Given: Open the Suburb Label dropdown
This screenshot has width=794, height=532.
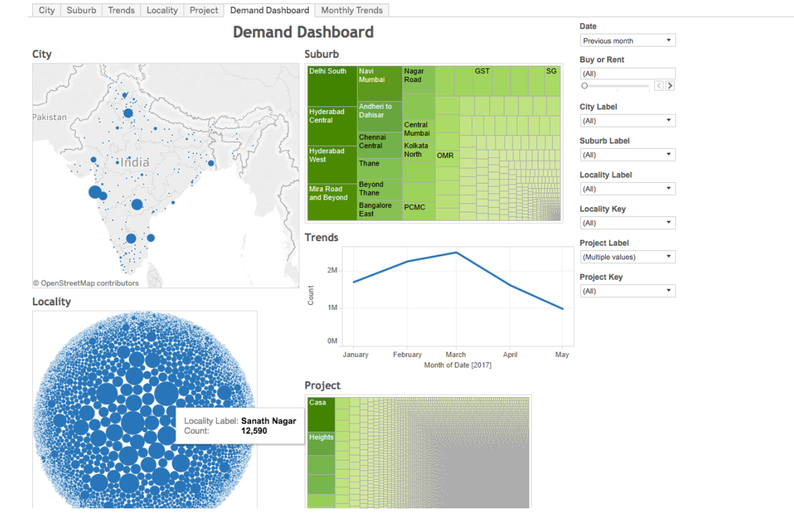Looking at the screenshot, I should click(627, 155).
